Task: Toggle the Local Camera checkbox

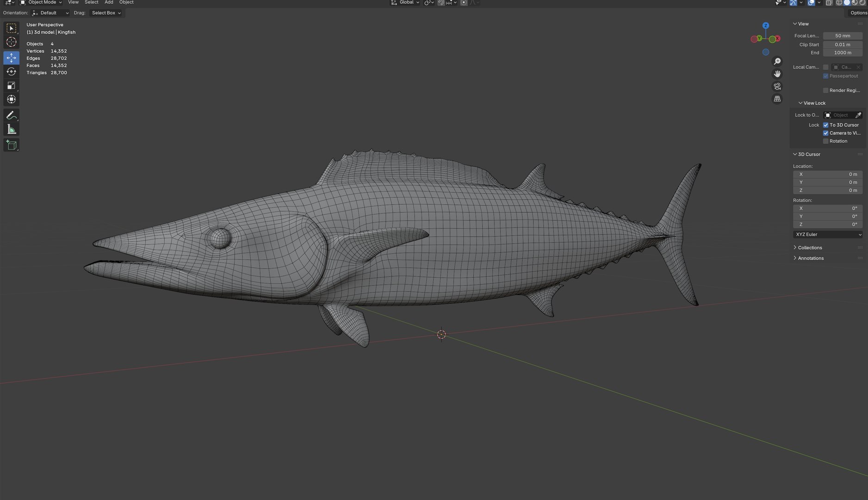Action: click(825, 67)
